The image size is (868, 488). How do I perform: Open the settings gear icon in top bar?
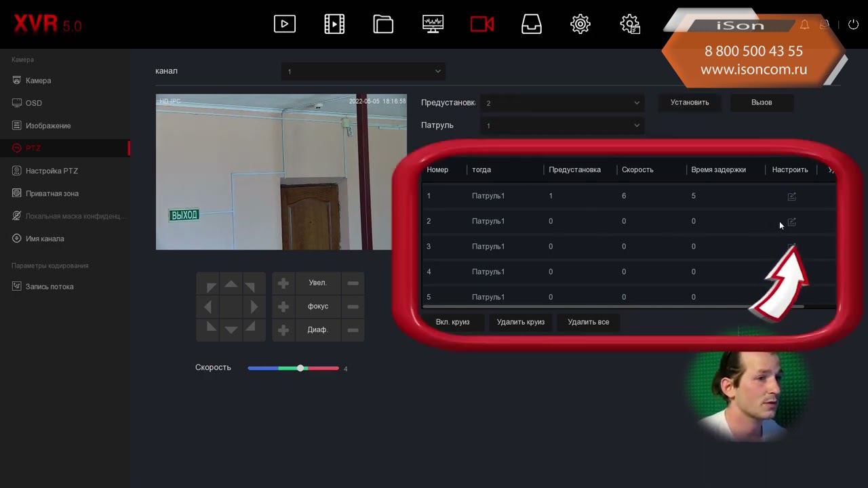pyautogui.click(x=580, y=24)
